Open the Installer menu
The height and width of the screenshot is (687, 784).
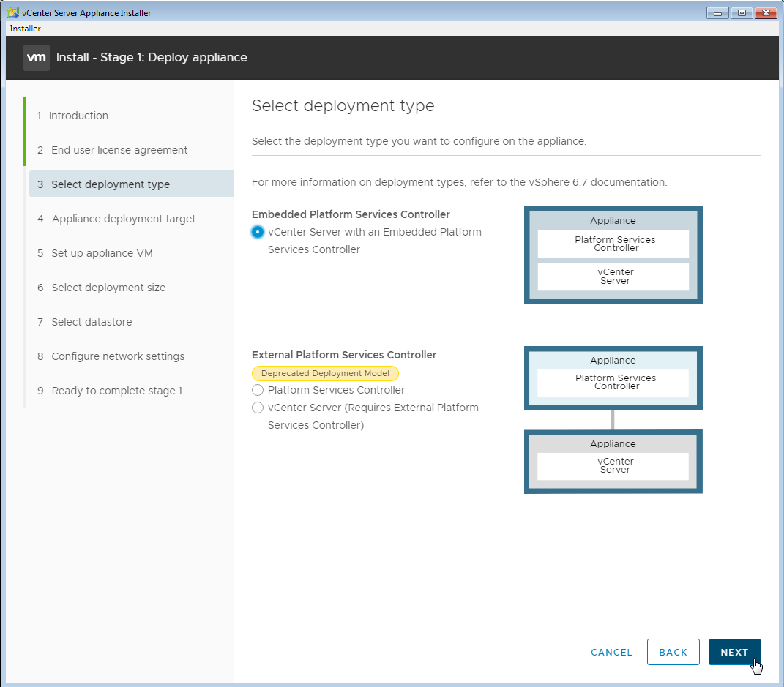click(25, 29)
